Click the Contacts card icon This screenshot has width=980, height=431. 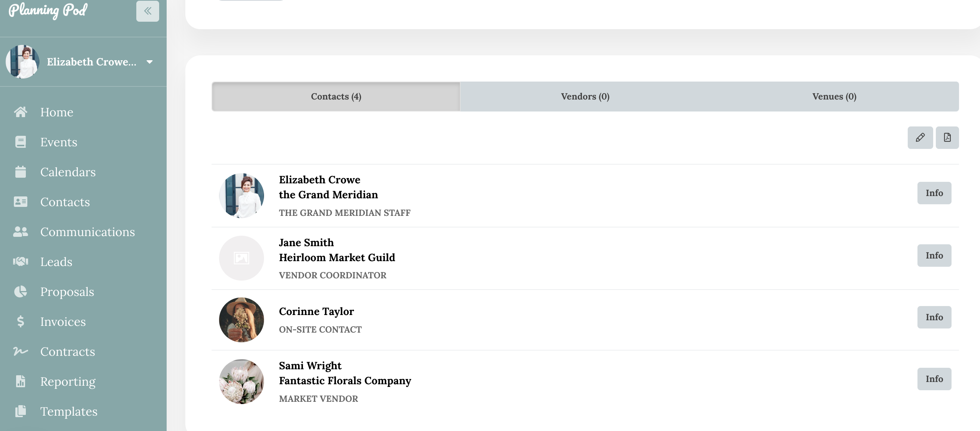(x=21, y=202)
